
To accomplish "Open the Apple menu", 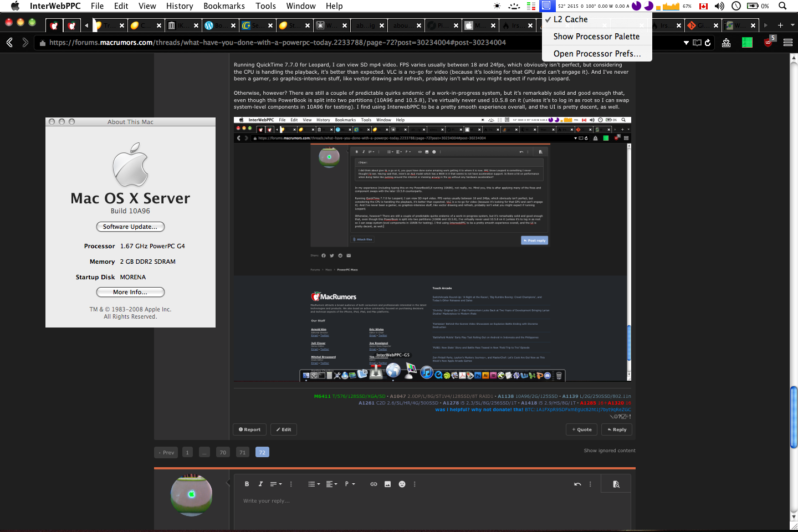I will click(x=15, y=6).
